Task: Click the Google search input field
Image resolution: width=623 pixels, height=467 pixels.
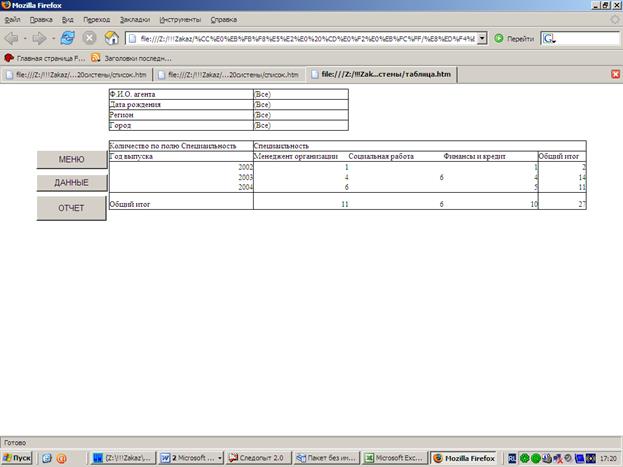Action: coord(586,38)
